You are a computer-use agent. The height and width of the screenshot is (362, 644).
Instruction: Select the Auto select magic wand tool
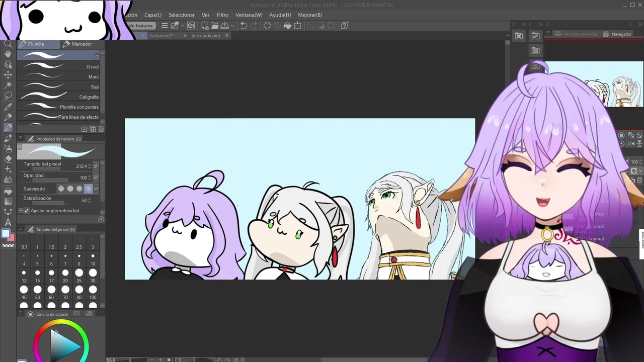click(8, 85)
